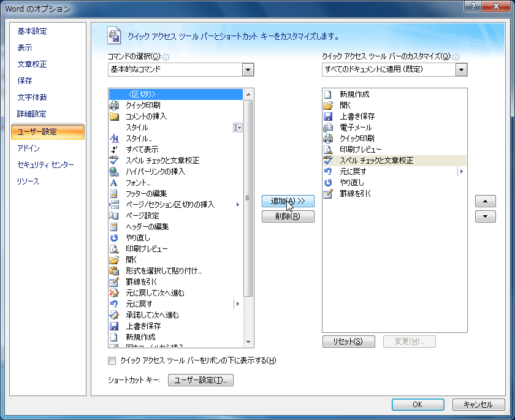515x420 pixels.
Task: Move selected item down with down-arrow button
Action: (485, 216)
